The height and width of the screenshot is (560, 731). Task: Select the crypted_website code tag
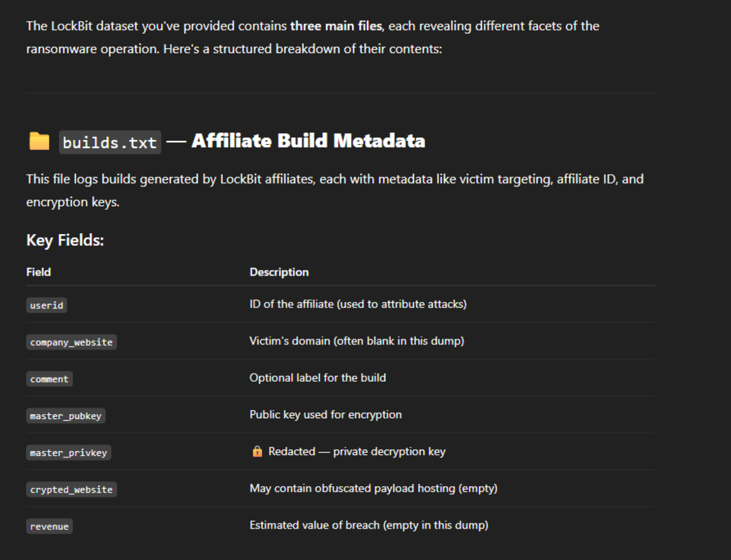tap(71, 489)
